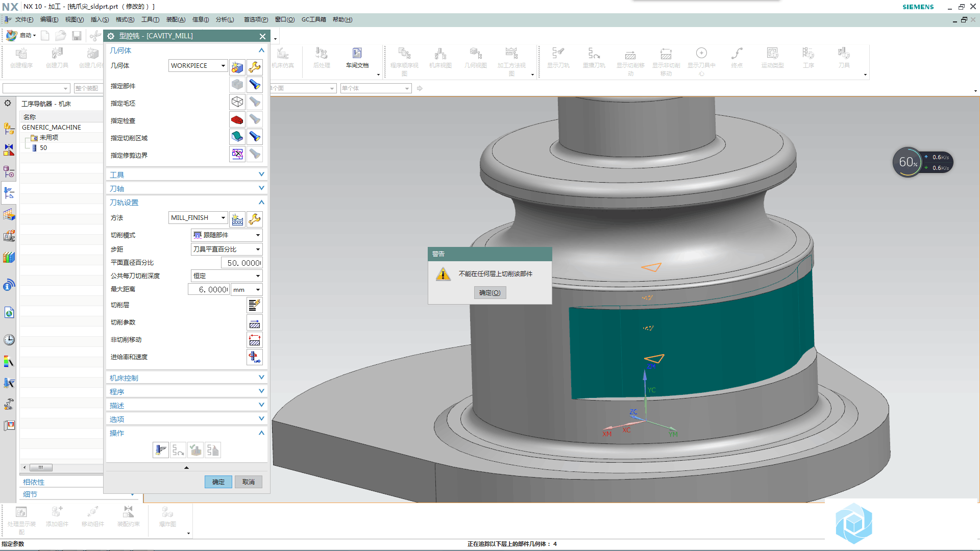Open the reuse library bookshelf sidebar icon

click(x=9, y=257)
